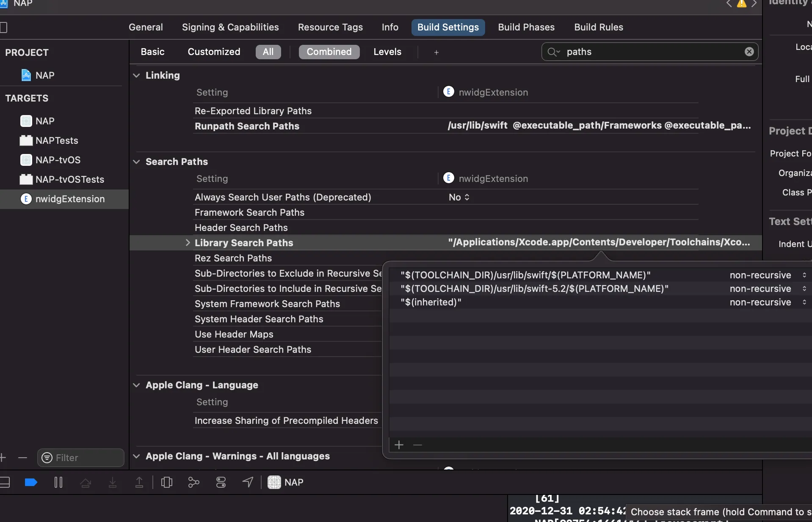Open the Info tab
This screenshot has width=812, height=522.
click(390, 27)
